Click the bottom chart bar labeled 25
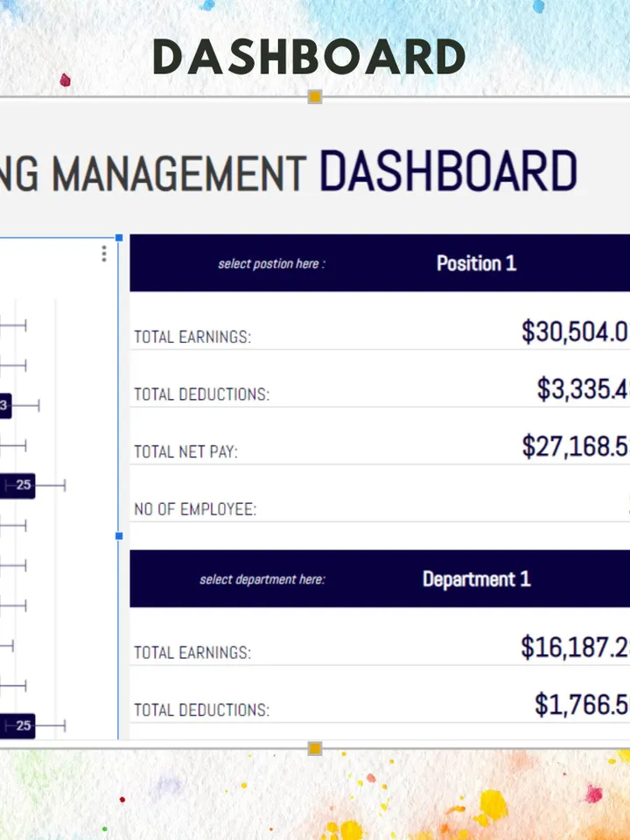 click(x=17, y=726)
